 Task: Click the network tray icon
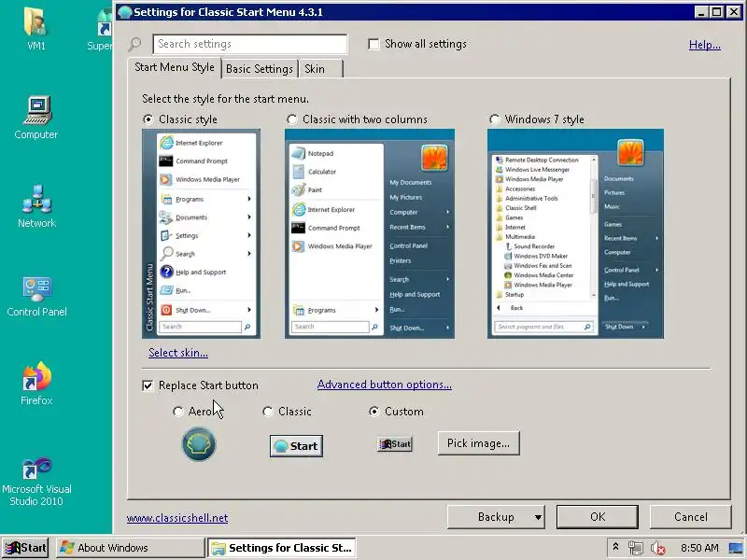(x=636, y=548)
